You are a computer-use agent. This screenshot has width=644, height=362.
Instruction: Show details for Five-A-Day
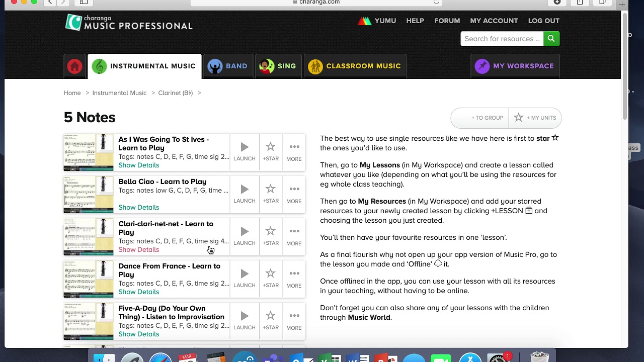click(x=138, y=334)
